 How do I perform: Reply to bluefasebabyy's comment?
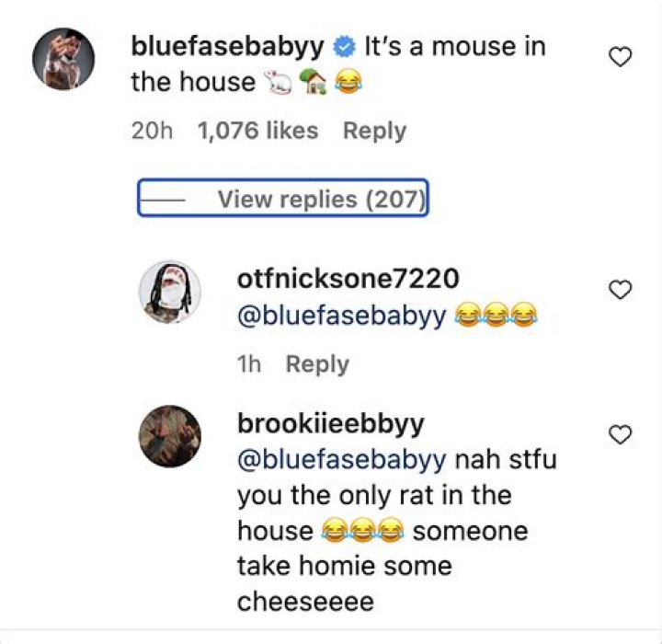pos(374,132)
